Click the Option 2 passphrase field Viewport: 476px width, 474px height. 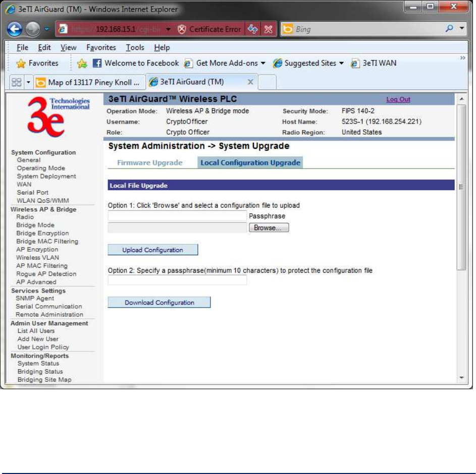pyautogui.click(x=177, y=280)
